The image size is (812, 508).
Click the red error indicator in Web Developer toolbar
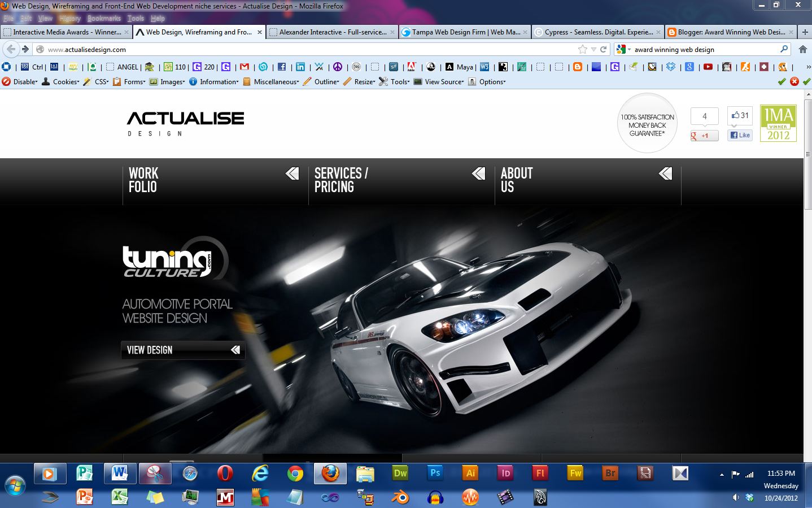(x=794, y=81)
